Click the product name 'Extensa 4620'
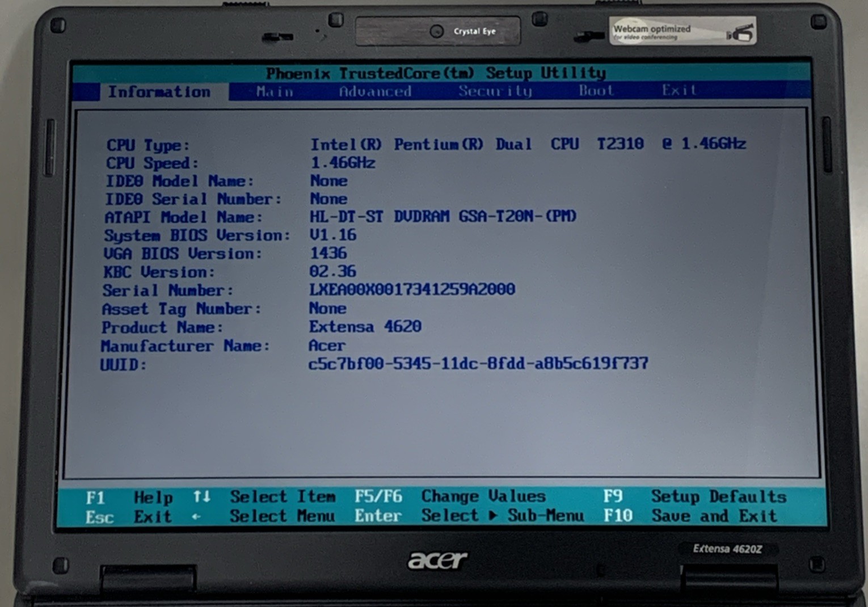 pos(365,327)
